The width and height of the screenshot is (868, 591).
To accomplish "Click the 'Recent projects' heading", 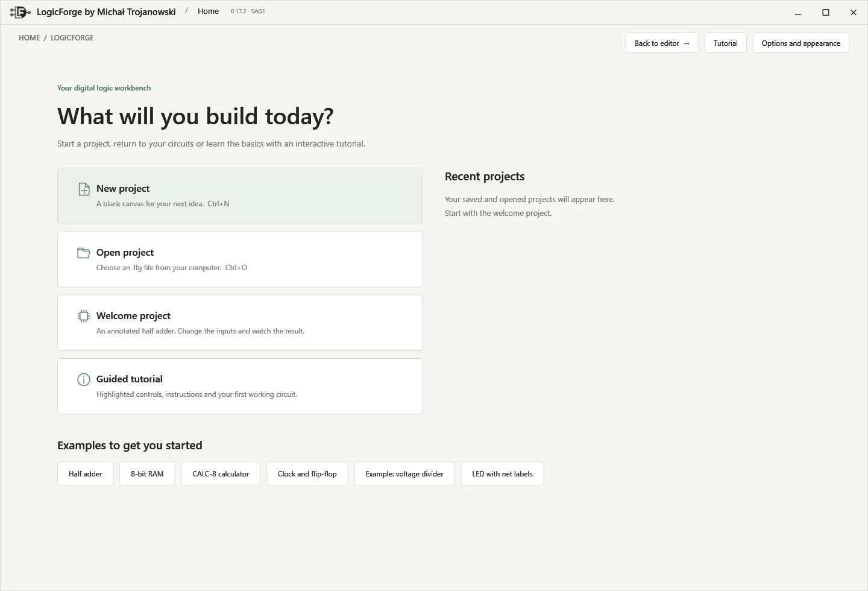I will pos(485,177).
